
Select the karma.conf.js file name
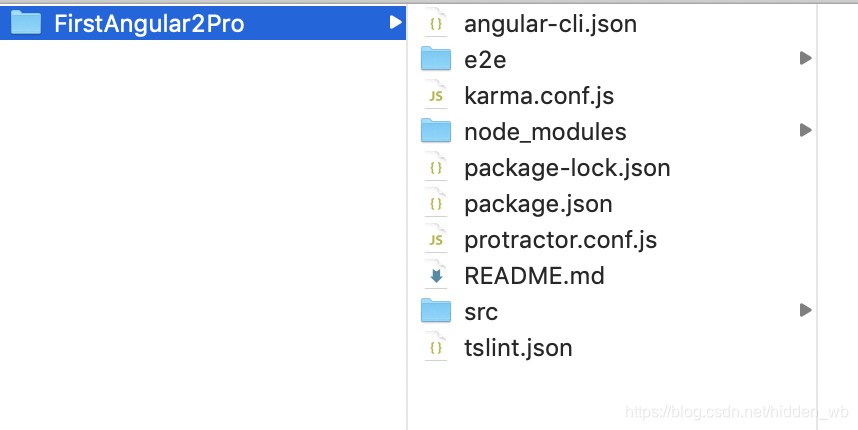pyautogui.click(x=539, y=96)
